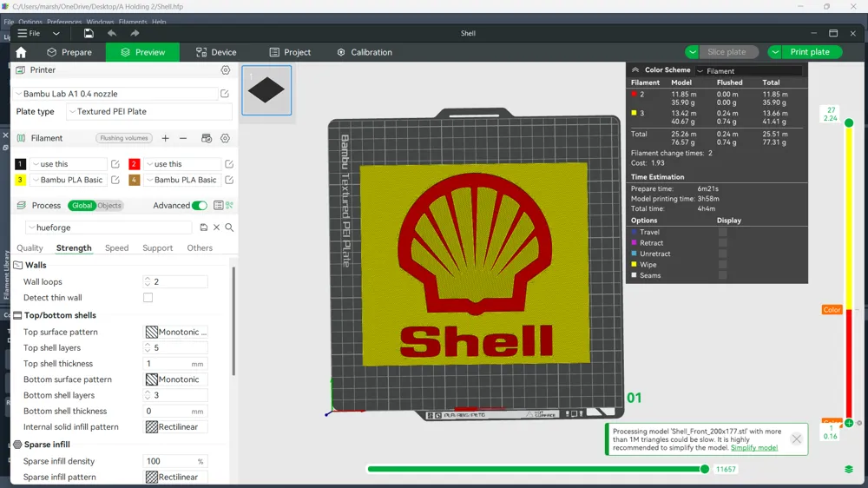Add color change at plus marker
The width and height of the screenshot is (868, 488).
point(849,423)
